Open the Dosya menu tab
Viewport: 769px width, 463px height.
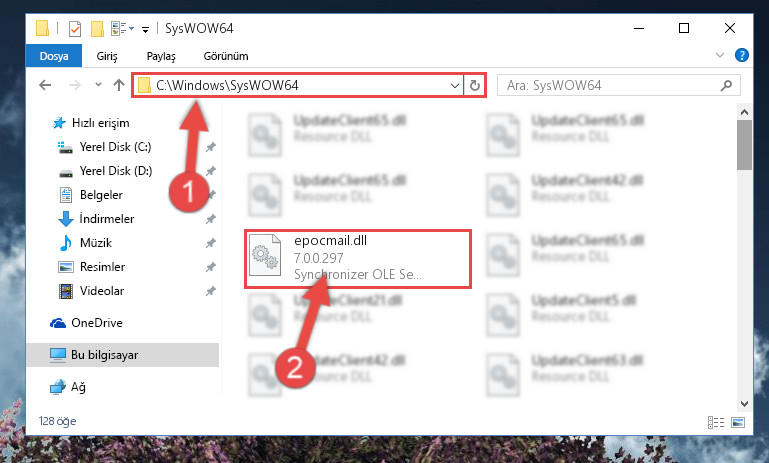click(54, 56)
